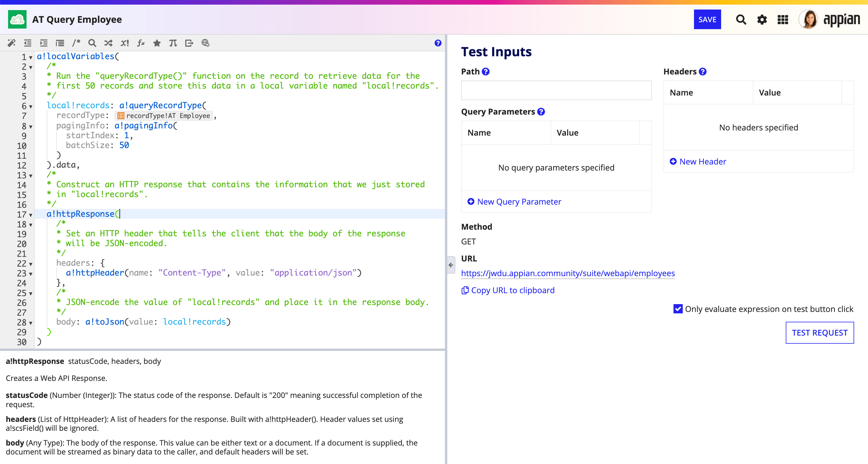The width and height of the screenshot is (868, 464).
Task: Click the Query Parameters help icon
Action: click(x=541, y=112)
